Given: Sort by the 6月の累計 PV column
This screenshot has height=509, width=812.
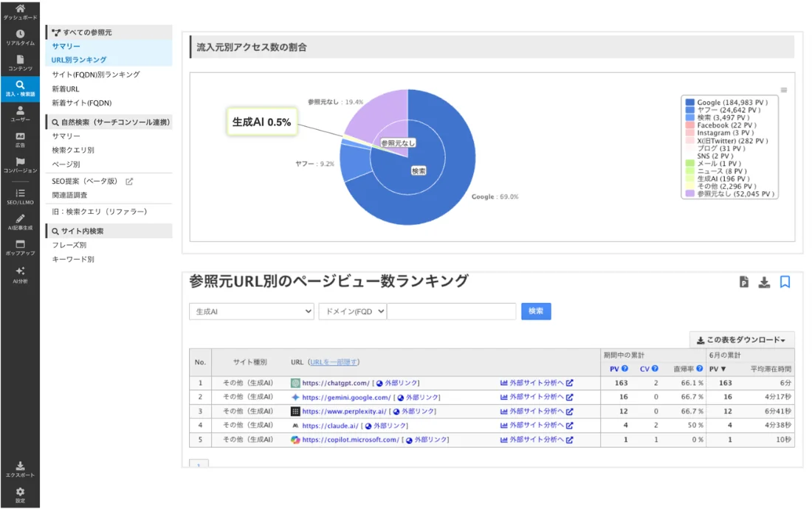Looking at the screenshot, I should (x=718, y=369).
